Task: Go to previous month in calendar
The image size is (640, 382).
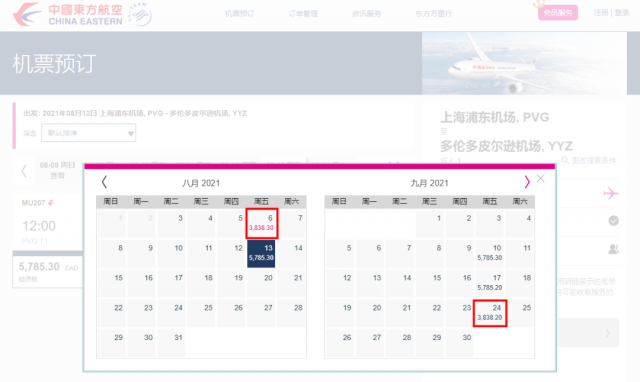Action: 104,182
